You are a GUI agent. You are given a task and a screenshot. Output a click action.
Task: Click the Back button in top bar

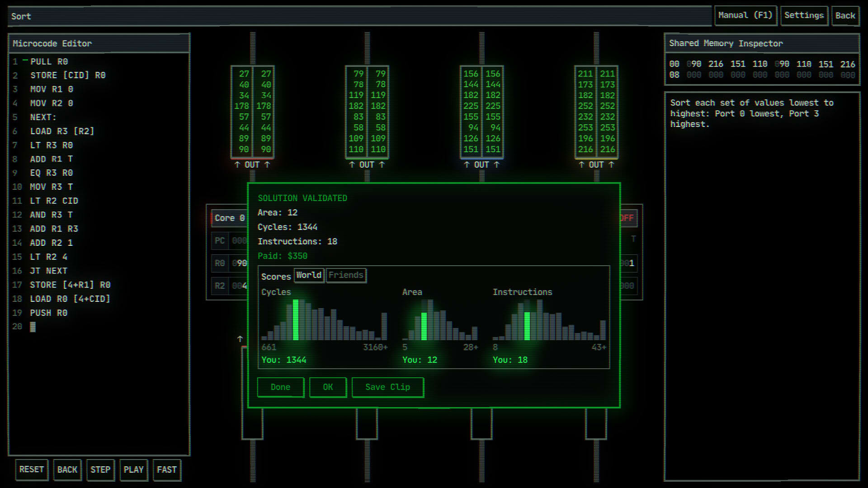click(845, 15)
